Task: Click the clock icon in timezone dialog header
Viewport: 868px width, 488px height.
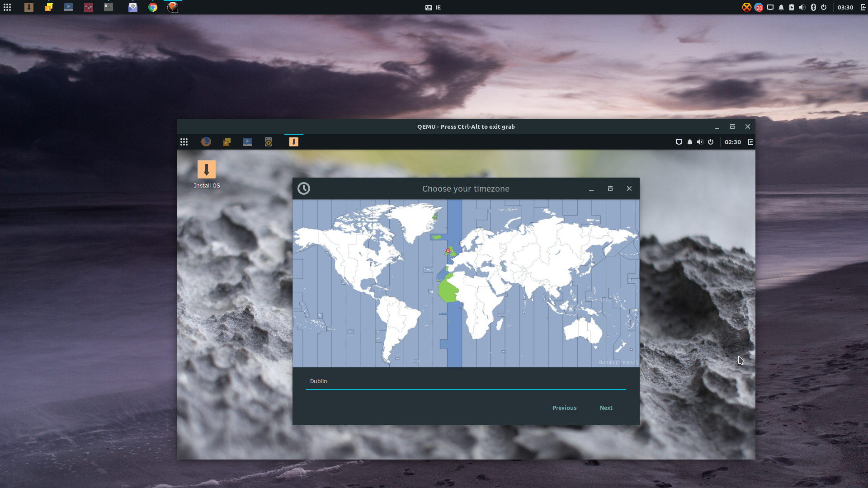Action: [x=304, y=188]
